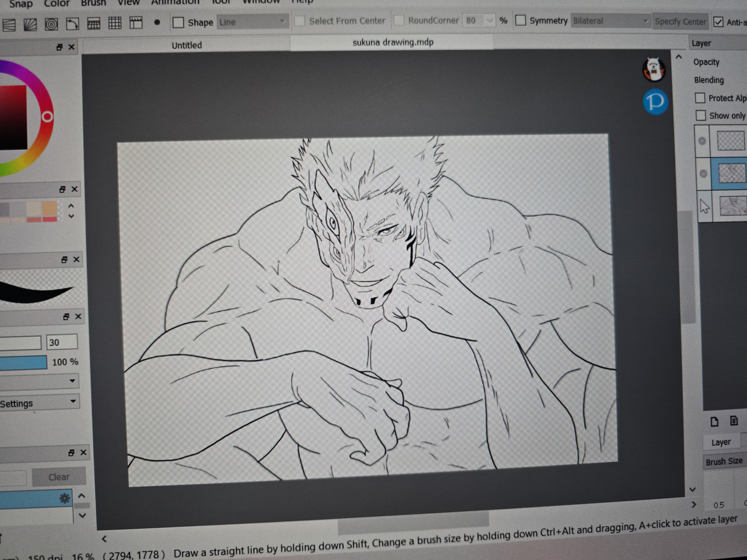747x560 pixels.
Task: Close the brush list panel
Action: pyautogui.click(x=83, y=452)
